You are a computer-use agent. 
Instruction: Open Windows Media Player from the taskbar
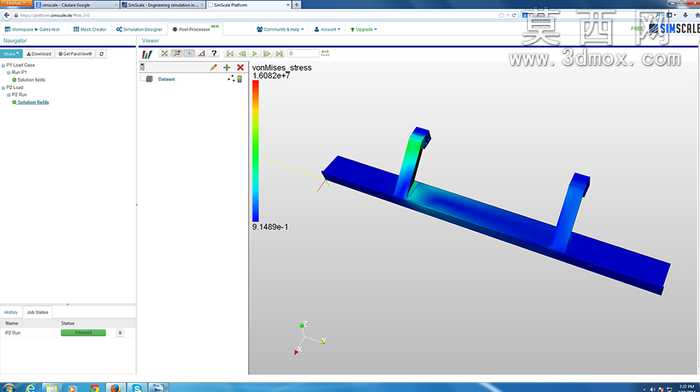click(73, 388)
